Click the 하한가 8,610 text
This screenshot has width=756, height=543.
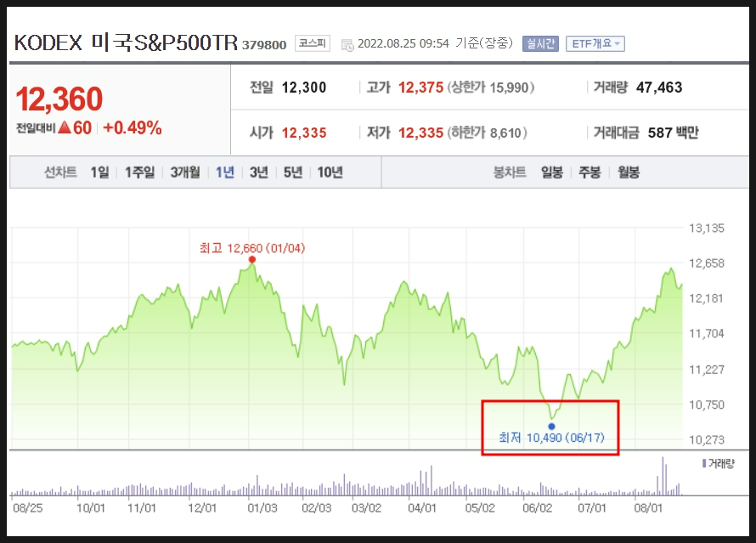coord(487,133)
